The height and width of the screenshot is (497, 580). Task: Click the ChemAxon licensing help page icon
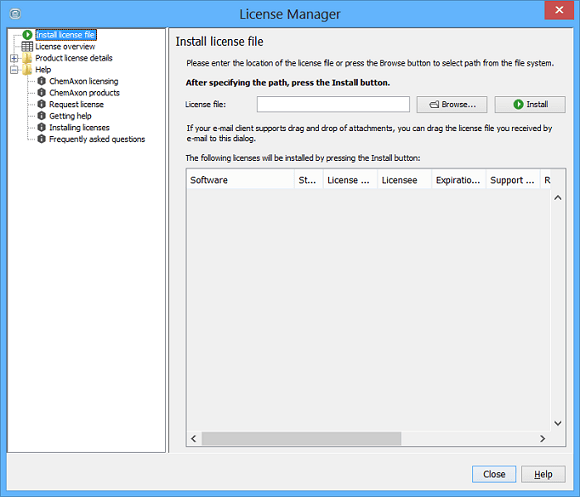(42, 81)
